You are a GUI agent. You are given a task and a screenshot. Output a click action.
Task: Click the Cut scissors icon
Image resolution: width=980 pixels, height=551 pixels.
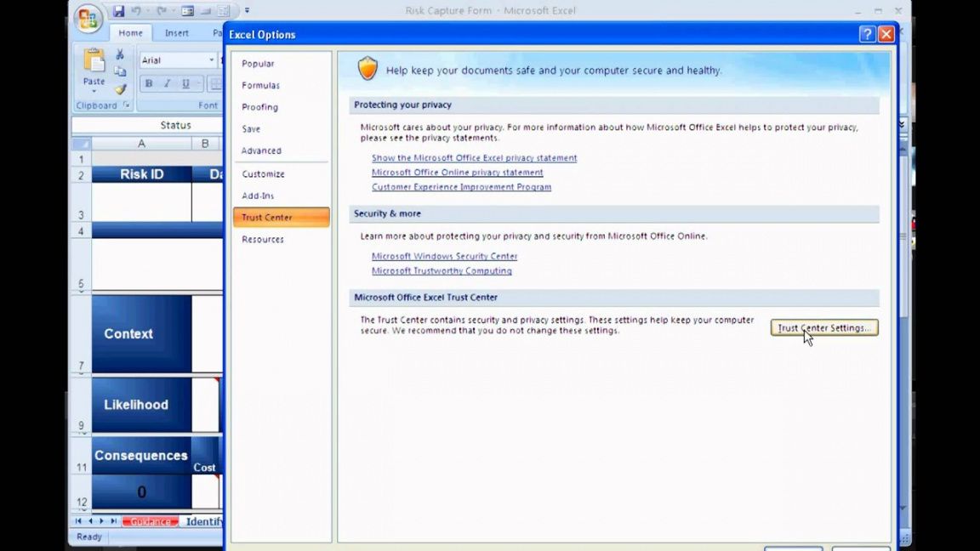pyautogui.click(x=120, y=54)
